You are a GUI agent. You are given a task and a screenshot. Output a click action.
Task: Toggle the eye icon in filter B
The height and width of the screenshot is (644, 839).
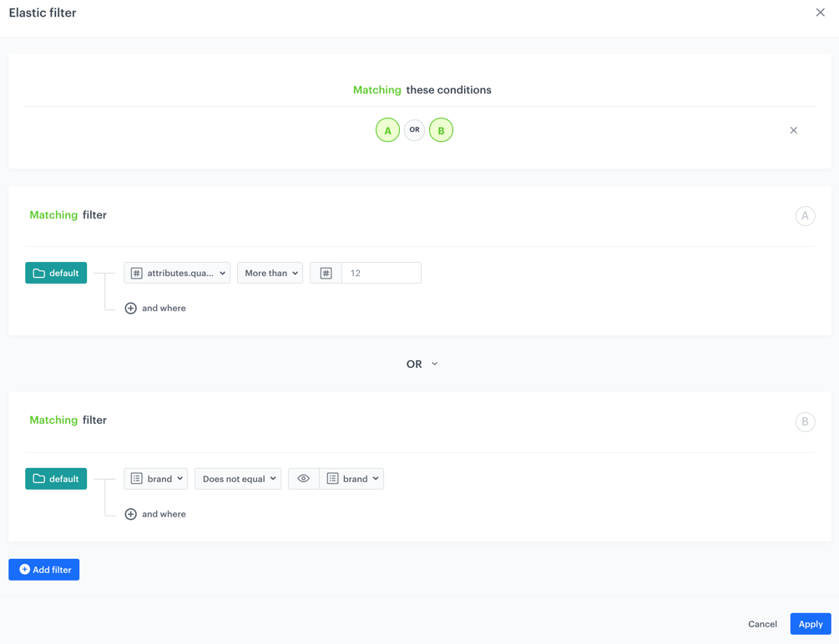tap(304, 479)
